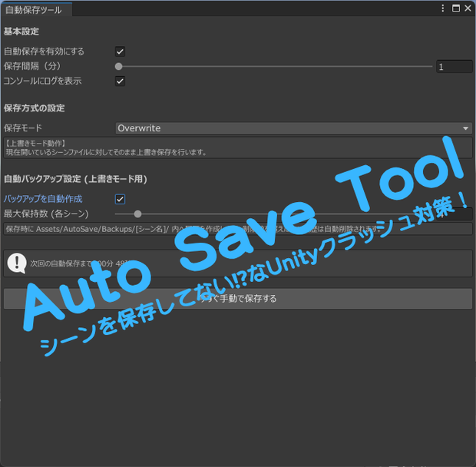Click the 基本設定 heading
The width and height of the screenshot is (476, 467).
pos(21,31)
